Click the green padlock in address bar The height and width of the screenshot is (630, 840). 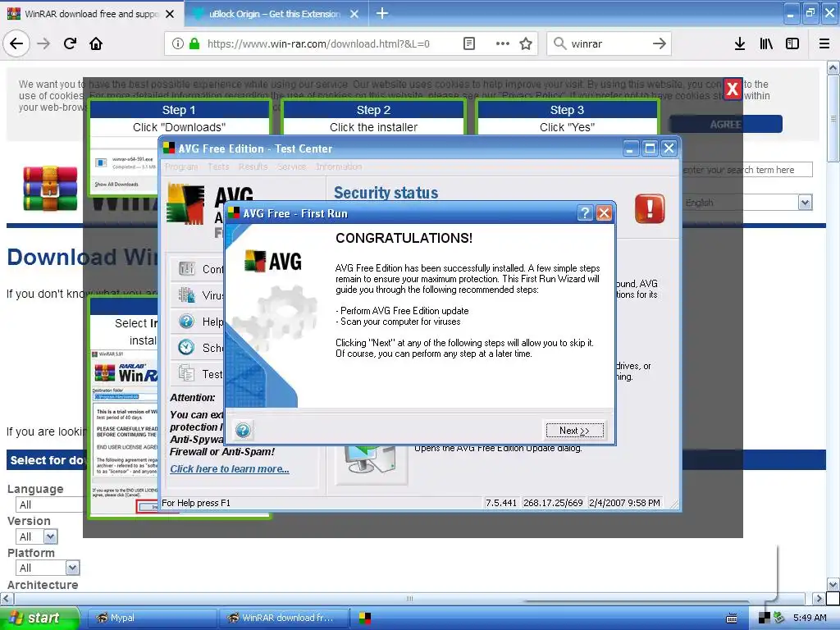pos(194,43)
